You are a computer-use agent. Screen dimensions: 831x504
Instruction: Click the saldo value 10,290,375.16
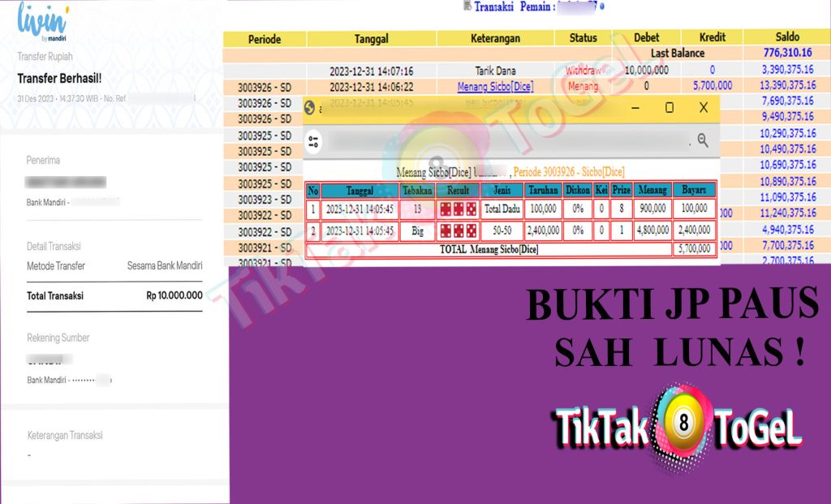pos(787,133)
